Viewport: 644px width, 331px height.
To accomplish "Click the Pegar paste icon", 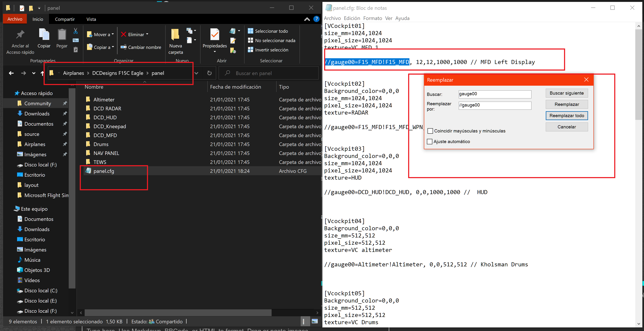I will (62, 34).
